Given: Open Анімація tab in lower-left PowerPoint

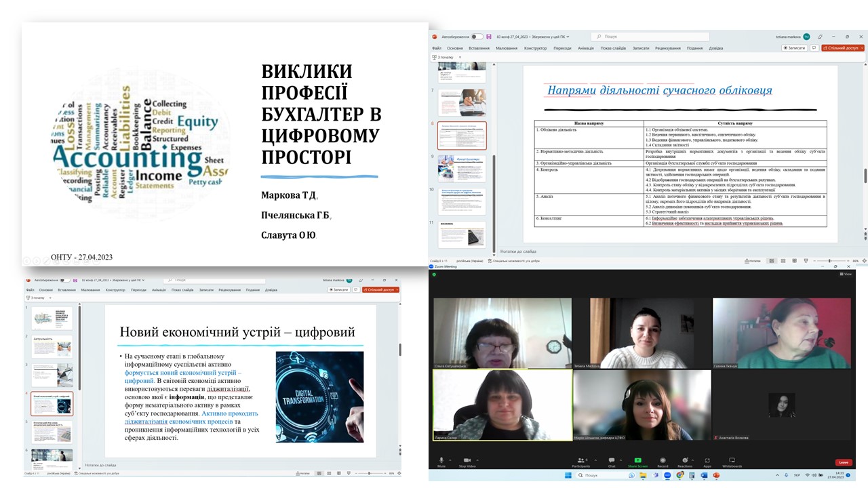Looking at the screenshot, I should coord(158,289).
